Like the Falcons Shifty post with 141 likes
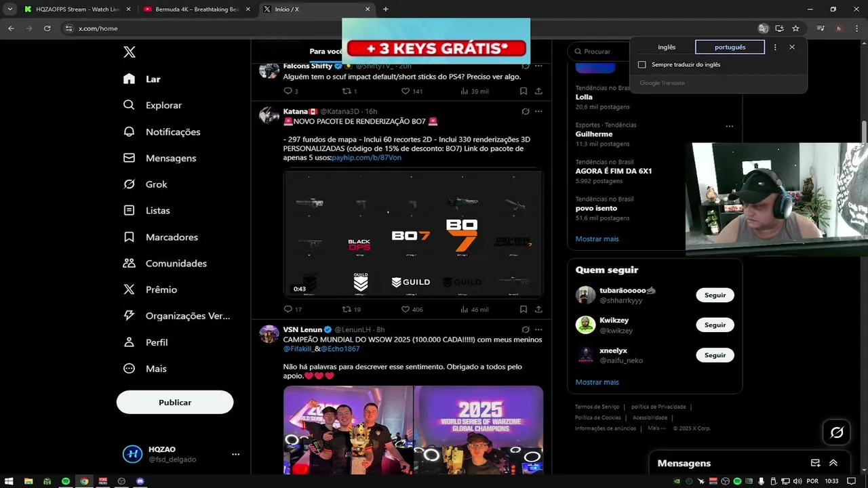The image size is (868, 488). [406, 91]
